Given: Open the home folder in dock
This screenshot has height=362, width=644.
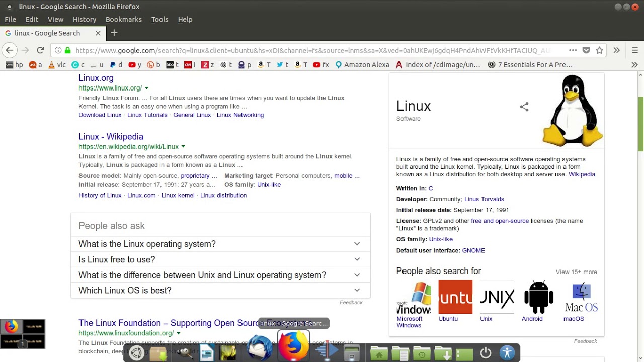Looking at the screenshot, I should point(379,353).
